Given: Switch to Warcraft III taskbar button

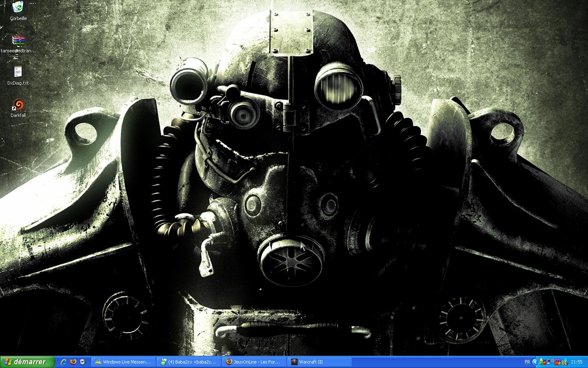Looking at the screenshot, I should point(320,362).
